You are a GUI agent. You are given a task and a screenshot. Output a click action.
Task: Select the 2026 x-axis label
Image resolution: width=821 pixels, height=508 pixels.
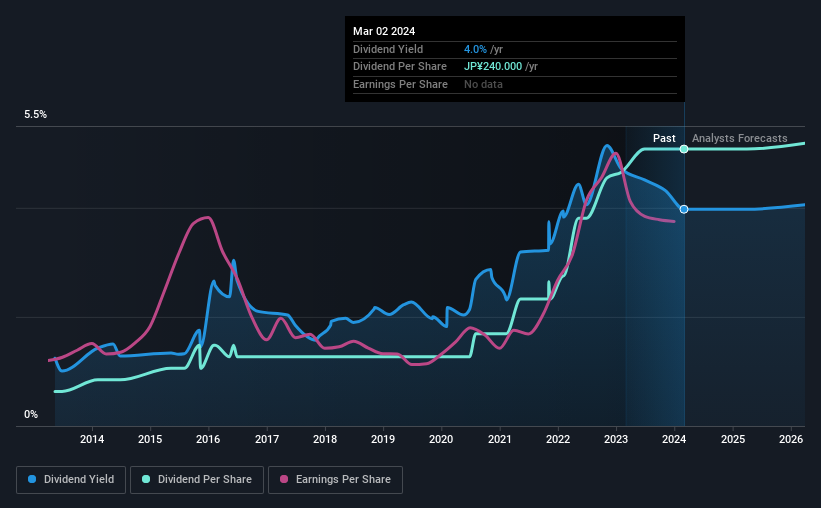tap(791, 439)
